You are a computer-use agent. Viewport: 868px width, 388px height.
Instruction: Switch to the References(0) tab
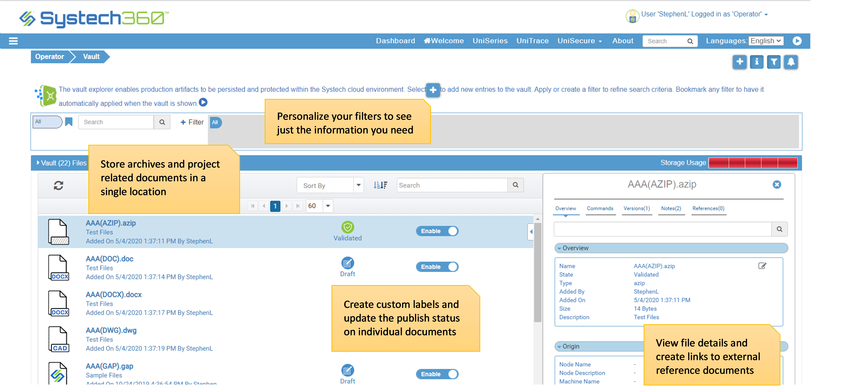[x=708, y=208]
